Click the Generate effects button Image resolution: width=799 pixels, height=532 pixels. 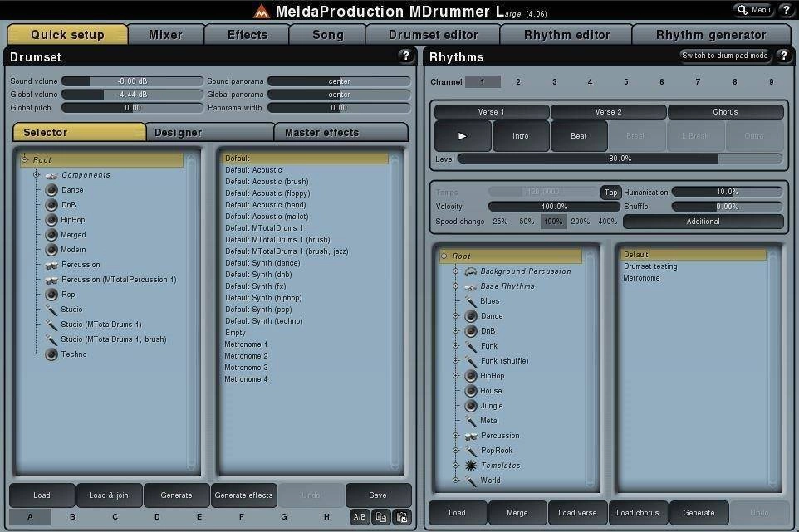pyautogui.click(x=243, y=495)
